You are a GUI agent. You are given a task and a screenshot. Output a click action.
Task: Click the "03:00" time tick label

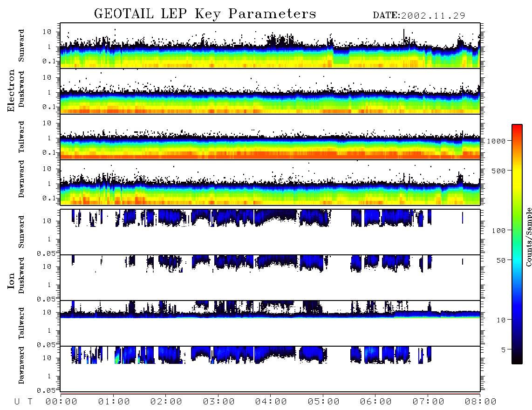(219, 402)
